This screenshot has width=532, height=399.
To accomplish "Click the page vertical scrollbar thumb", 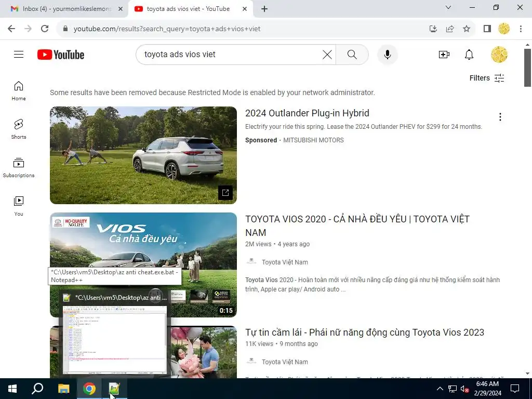I will click(x=527, y=68).
